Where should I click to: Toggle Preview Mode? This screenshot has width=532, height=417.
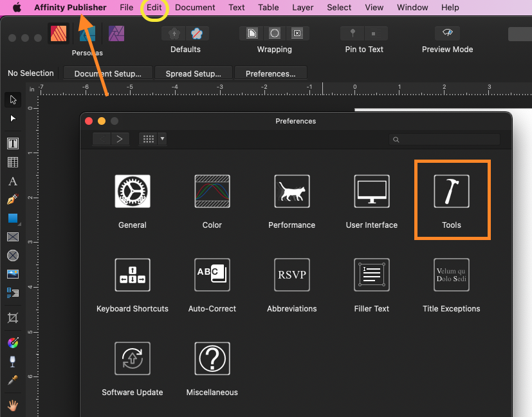tap(448, 33)
